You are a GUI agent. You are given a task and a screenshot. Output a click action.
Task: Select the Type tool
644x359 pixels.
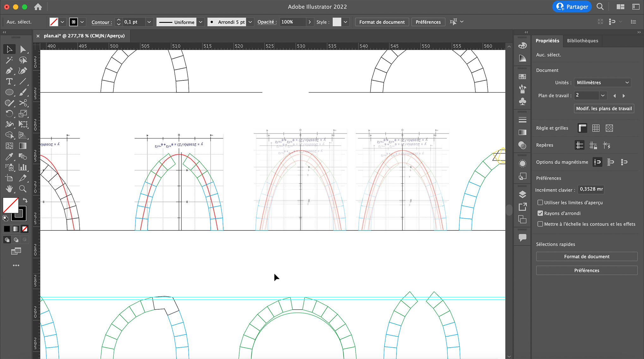tap(9, 81)
